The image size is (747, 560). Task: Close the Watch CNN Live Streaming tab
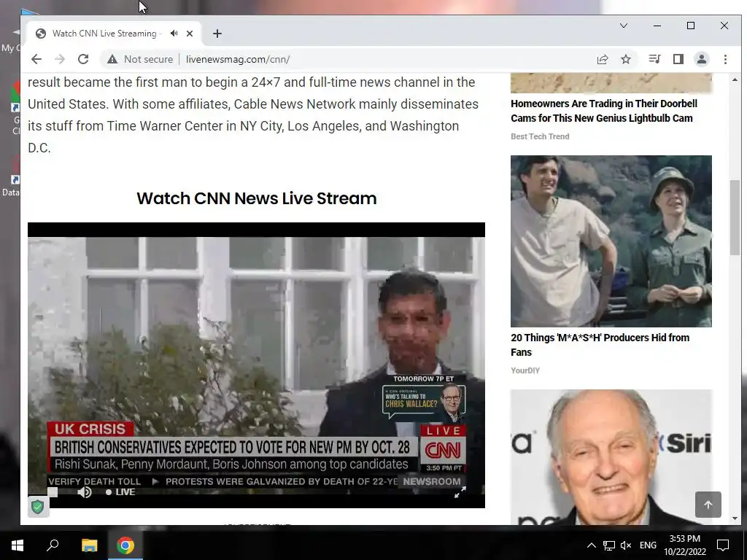(x=190, y=34)
